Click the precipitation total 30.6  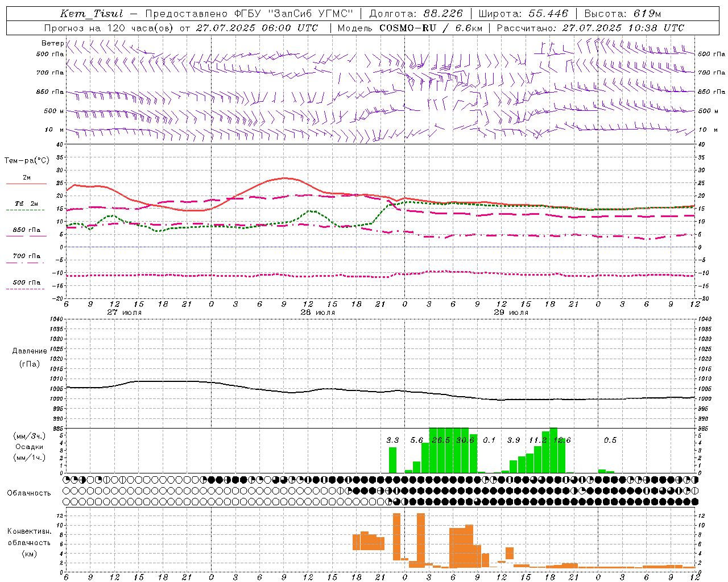pyautogui.click(x=465, y=440)
